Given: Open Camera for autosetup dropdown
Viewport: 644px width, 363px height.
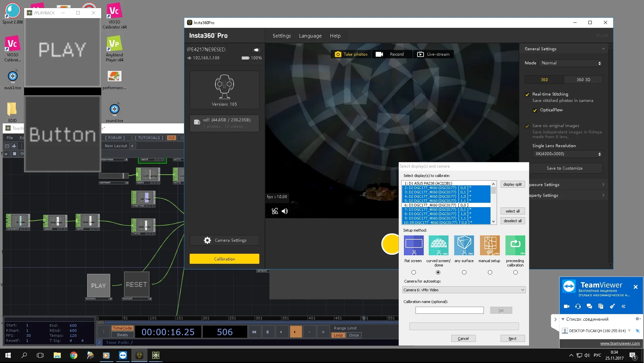Looking at the screenshot, I should click(x=464, y=290).
